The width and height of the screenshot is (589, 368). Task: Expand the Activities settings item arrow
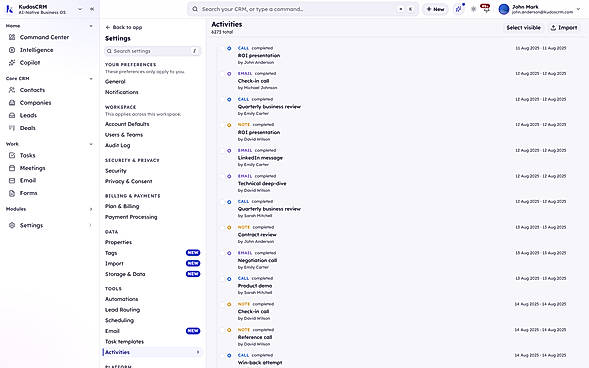click(198, 352)
